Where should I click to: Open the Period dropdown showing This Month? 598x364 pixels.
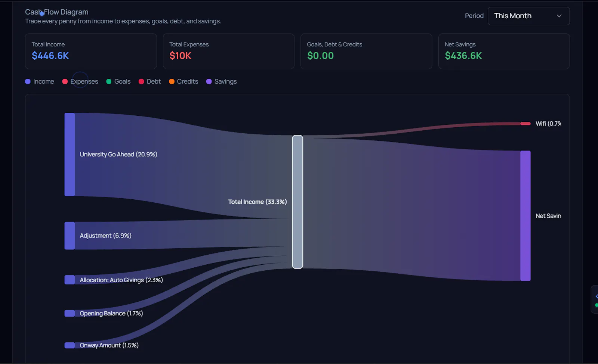(x=528, y=16)
